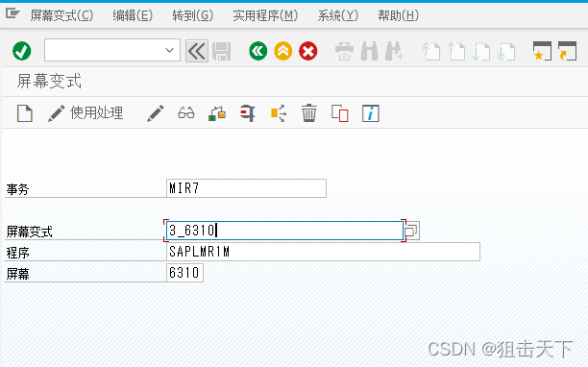The image size is (588, 367).
Task: Open the command field dropdown arrow
Action: coord(169,50)
